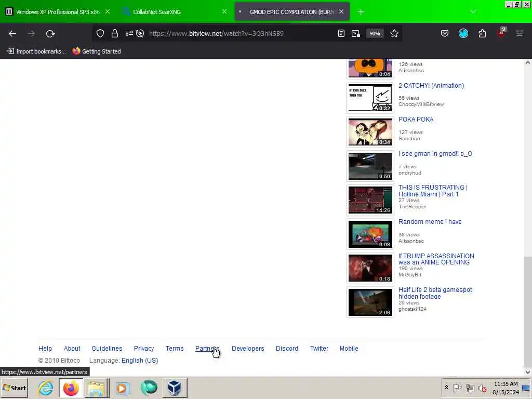Go back using the browser back arrow
532x399 pixels.
[x=12, y=34]
